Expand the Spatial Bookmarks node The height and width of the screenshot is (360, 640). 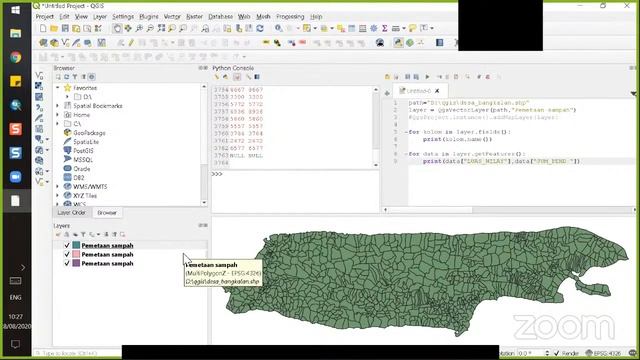point(58,106)
